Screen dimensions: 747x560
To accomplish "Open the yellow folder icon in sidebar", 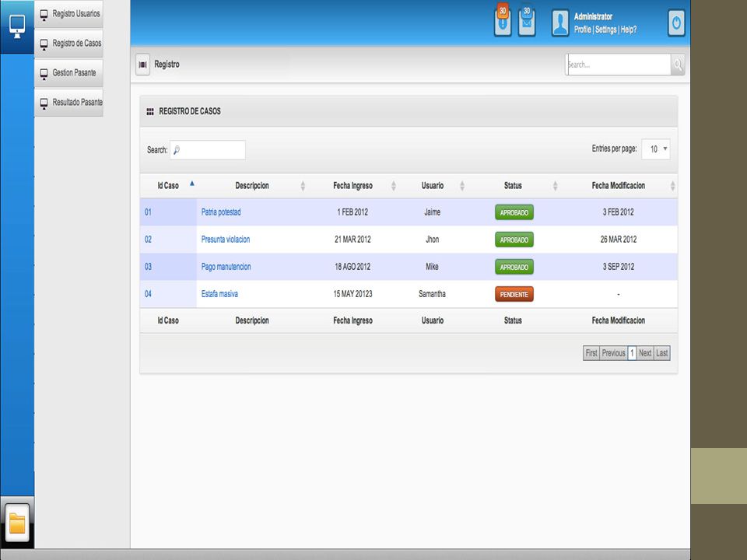I will point(17,523).
